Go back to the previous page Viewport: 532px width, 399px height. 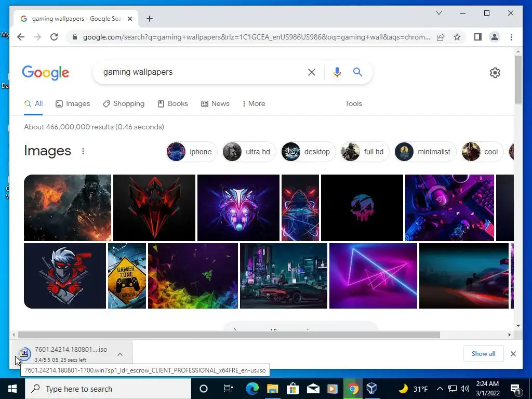click(21, 37)
